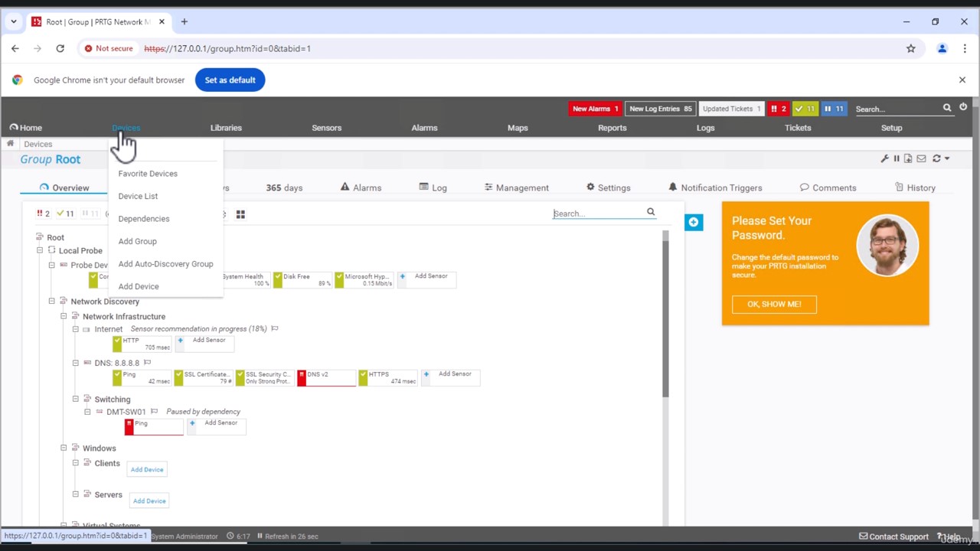The width and height of the screenshot is (980, 551).
Task: Click New Alarms 1 button
Action: tap(595, 109)
